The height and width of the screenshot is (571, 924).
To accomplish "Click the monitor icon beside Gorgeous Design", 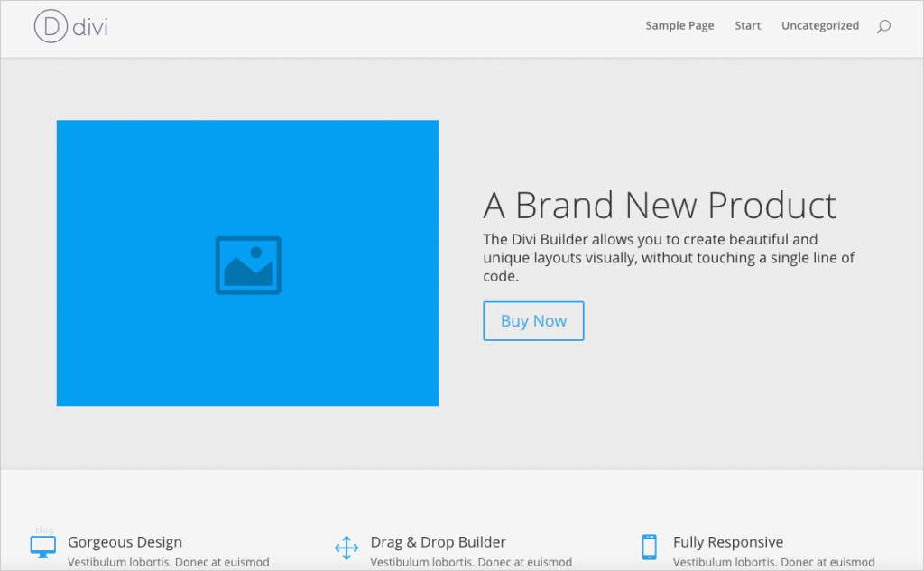I will (43, 547).
